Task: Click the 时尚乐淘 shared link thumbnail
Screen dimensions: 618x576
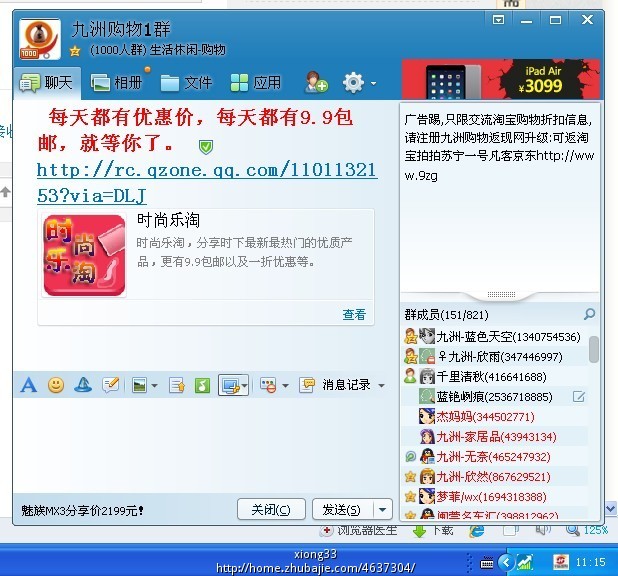Action: tap(84, 255)
